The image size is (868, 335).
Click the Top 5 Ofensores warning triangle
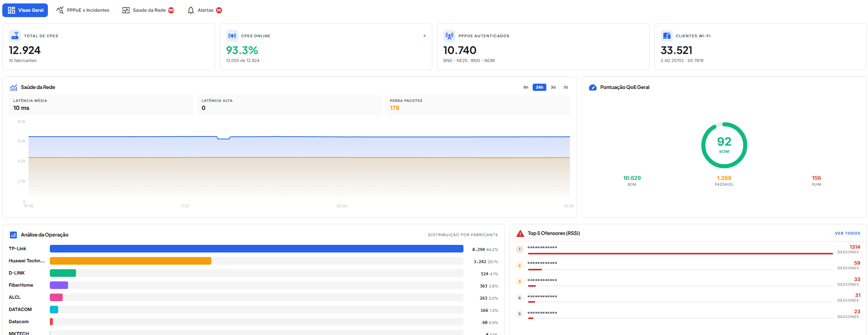[x=520, y=233]
